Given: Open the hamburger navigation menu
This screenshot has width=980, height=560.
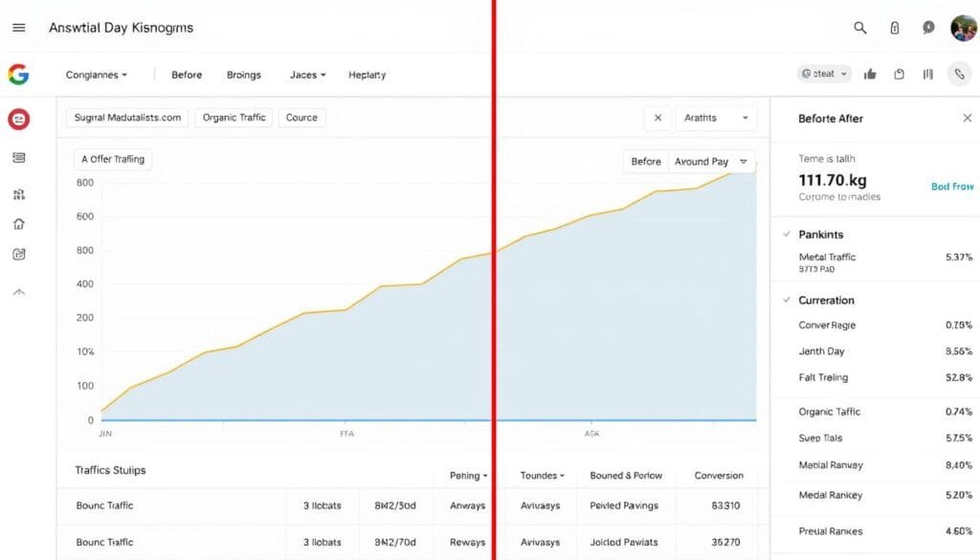Looking at the screenshot, I should pos(18,27).
